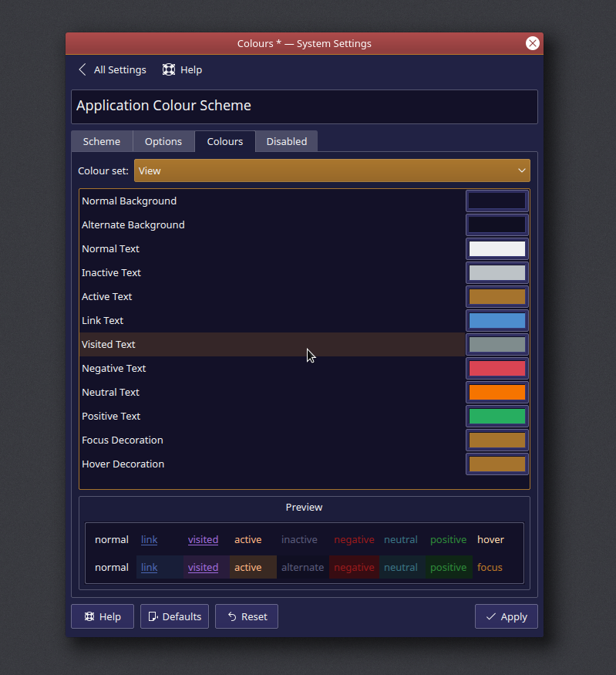This screenshot has width=616, height=675.
Task: Select the Link Text row label
Action: point(103,321)
